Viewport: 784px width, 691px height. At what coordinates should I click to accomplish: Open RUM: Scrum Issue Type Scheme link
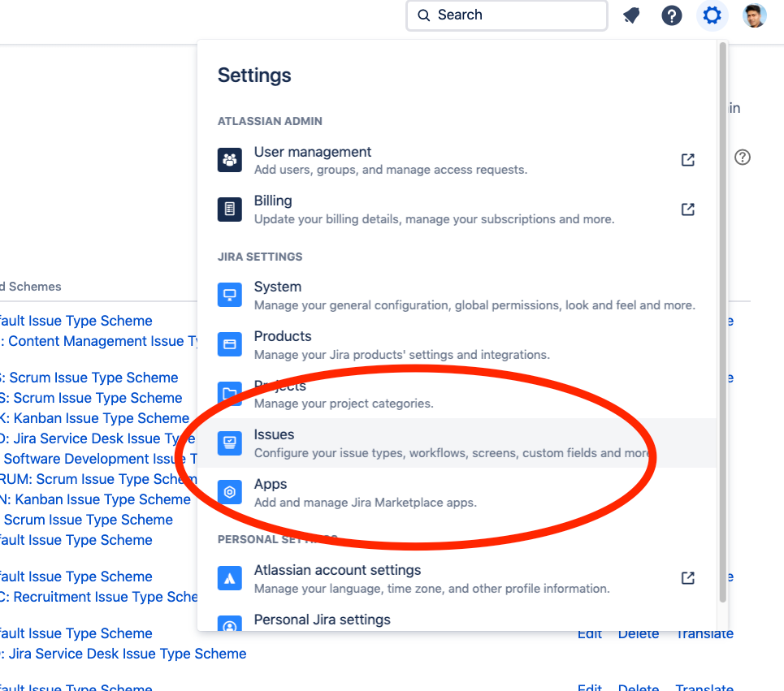pyautogui.click(x=99, y=479)
